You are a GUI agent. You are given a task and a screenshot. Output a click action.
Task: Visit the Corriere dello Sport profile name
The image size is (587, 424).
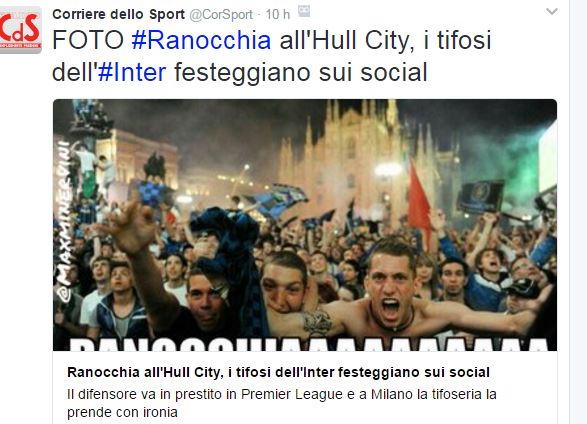coord(119,14)
